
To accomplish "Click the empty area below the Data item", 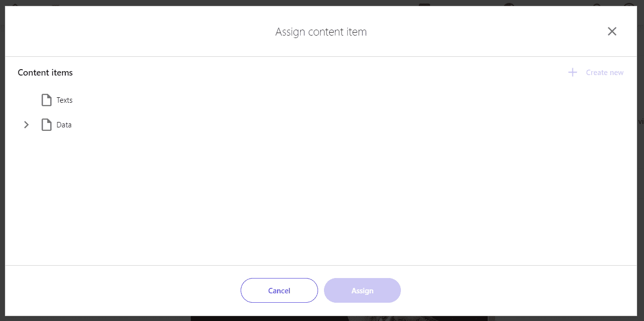I will point(321,198).
